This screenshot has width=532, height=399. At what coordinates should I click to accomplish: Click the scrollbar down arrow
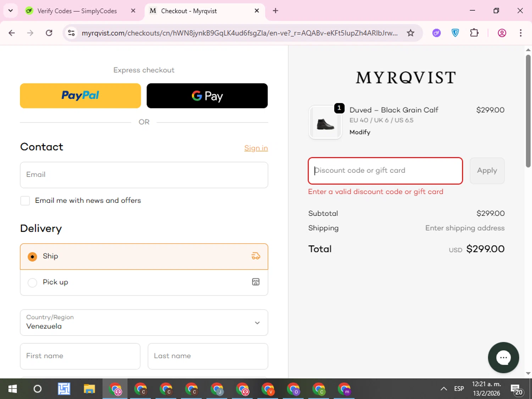point(528,373)
